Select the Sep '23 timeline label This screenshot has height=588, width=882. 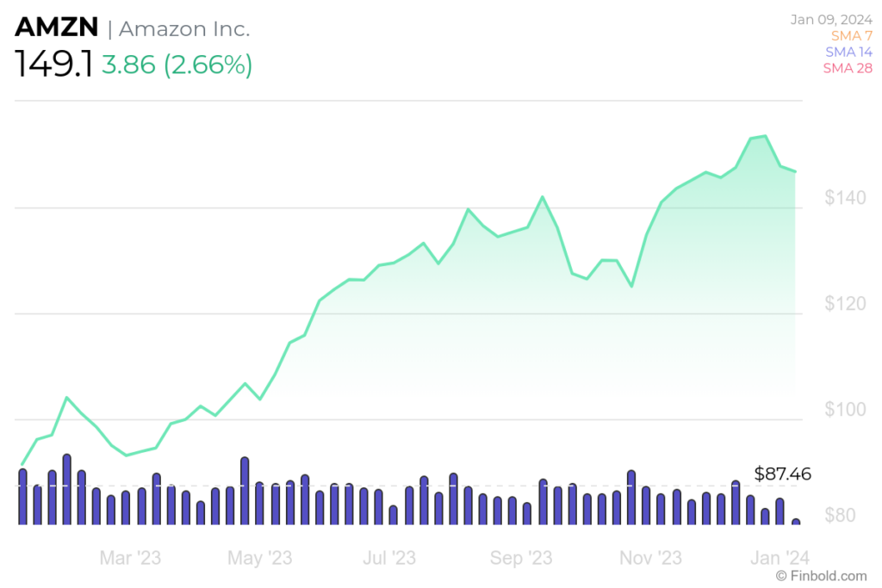click(521, 558)
